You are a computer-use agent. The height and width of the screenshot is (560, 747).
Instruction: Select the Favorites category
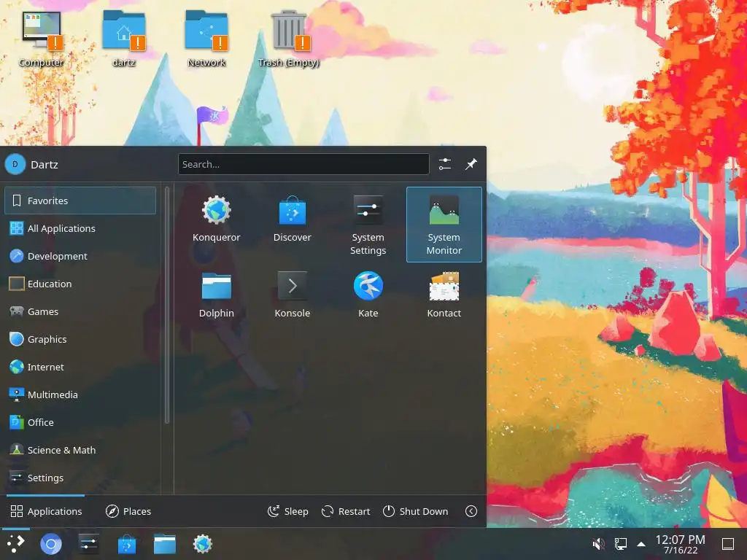pos(80,201)
